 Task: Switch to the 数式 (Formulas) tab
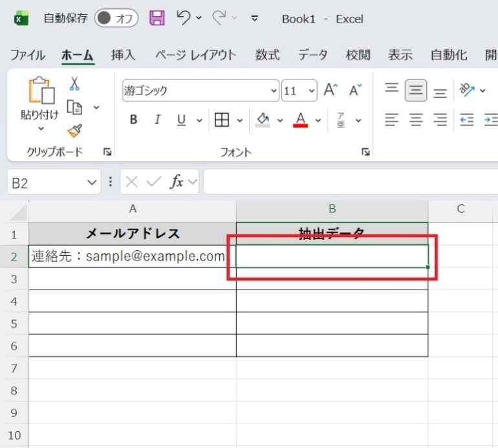point(267,55)
